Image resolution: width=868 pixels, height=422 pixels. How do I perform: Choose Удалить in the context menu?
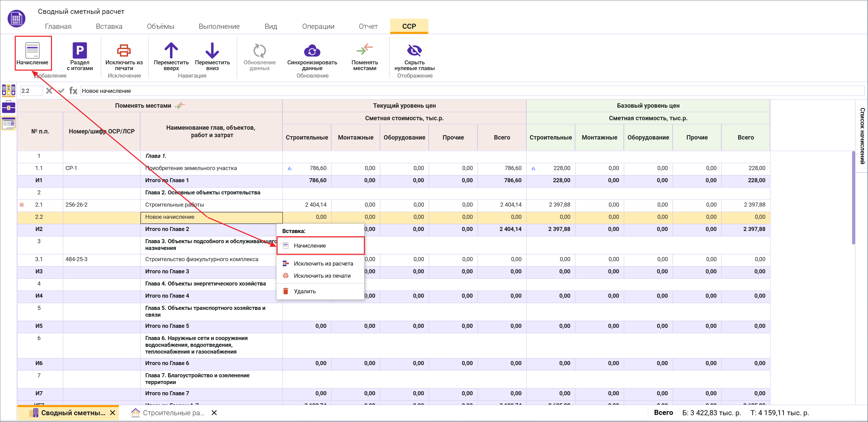304,291
